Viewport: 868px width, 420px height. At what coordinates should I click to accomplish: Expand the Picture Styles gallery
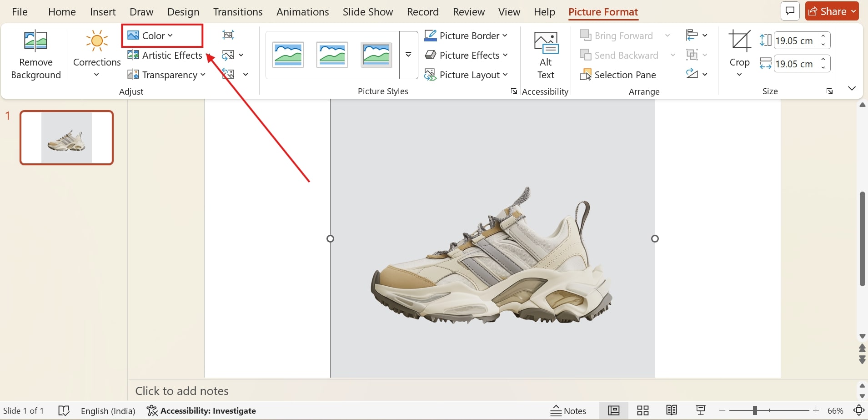[408, 55]
